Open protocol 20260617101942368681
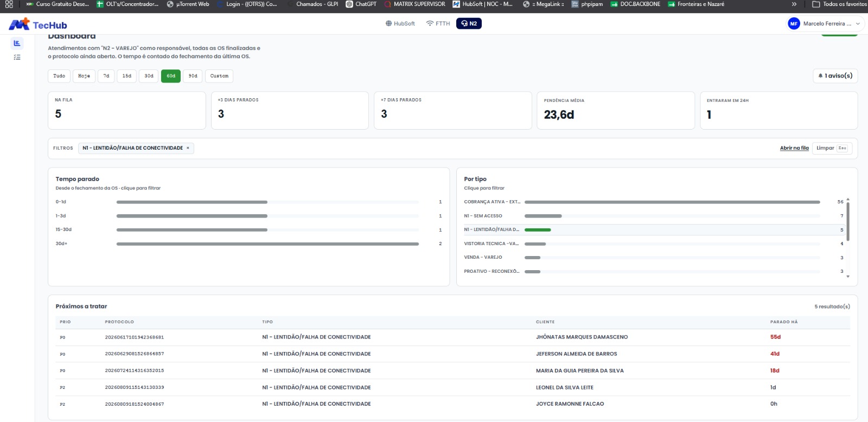 (x=135, y=337)
